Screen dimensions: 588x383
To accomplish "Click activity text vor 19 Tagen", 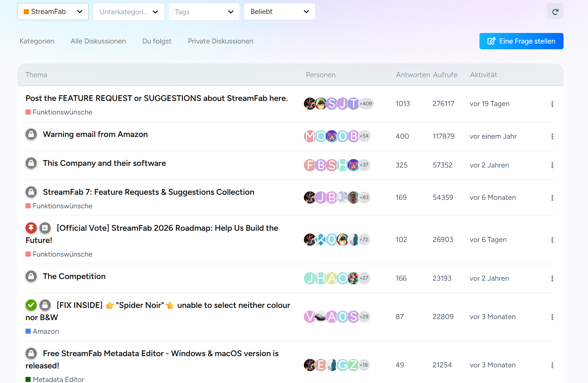I will coord(489,104).
